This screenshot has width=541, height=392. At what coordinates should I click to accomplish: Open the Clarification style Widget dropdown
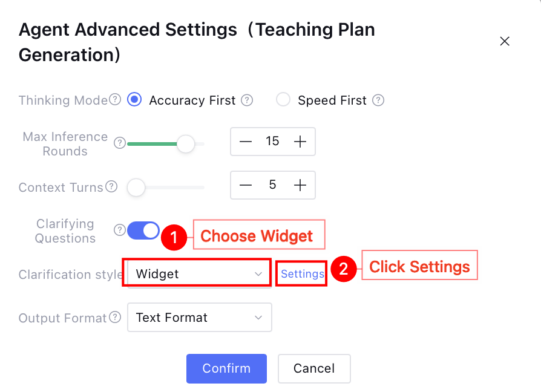pos(197,273)
